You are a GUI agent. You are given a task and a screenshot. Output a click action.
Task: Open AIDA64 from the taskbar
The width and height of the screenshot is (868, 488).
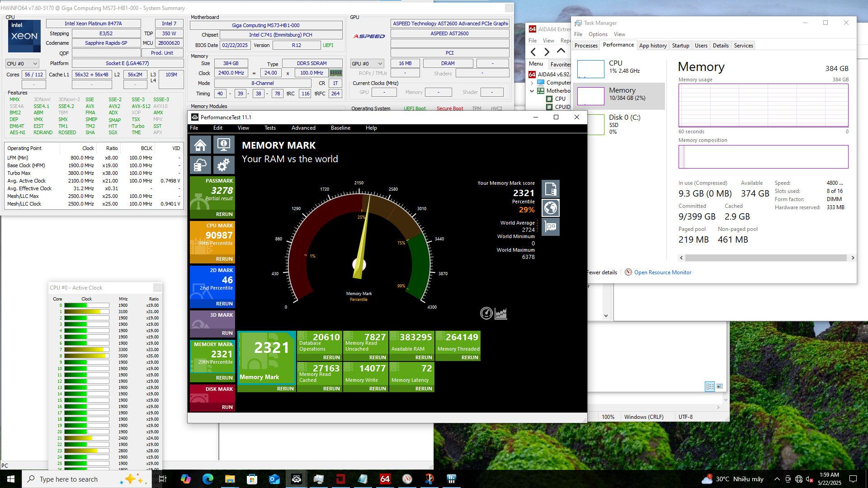(x=385, y=479)
